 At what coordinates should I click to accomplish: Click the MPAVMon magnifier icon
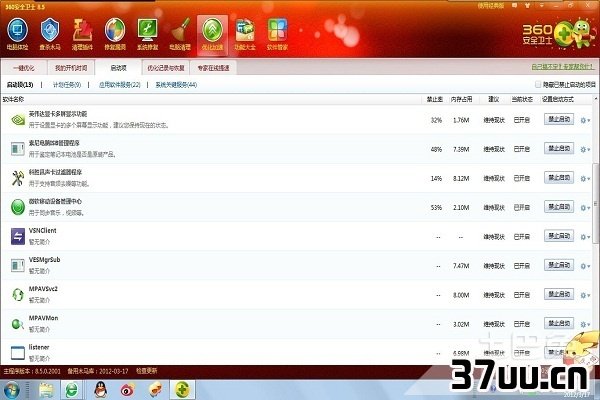point(18,324)
